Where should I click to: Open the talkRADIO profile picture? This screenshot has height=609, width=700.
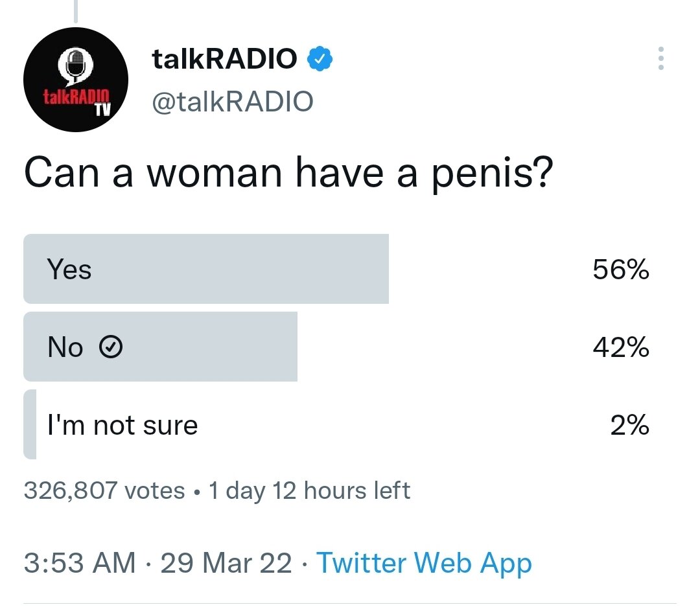76,80
